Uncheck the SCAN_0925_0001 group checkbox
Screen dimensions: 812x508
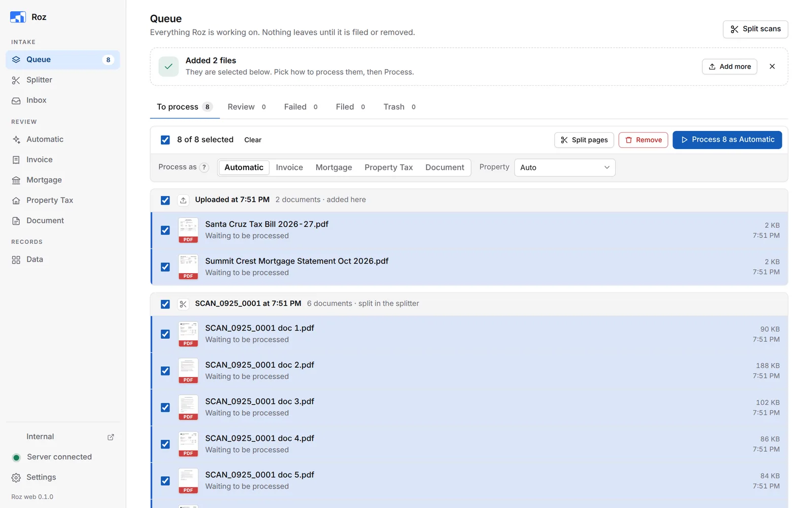pyautogui.click(x=165, y=304)
